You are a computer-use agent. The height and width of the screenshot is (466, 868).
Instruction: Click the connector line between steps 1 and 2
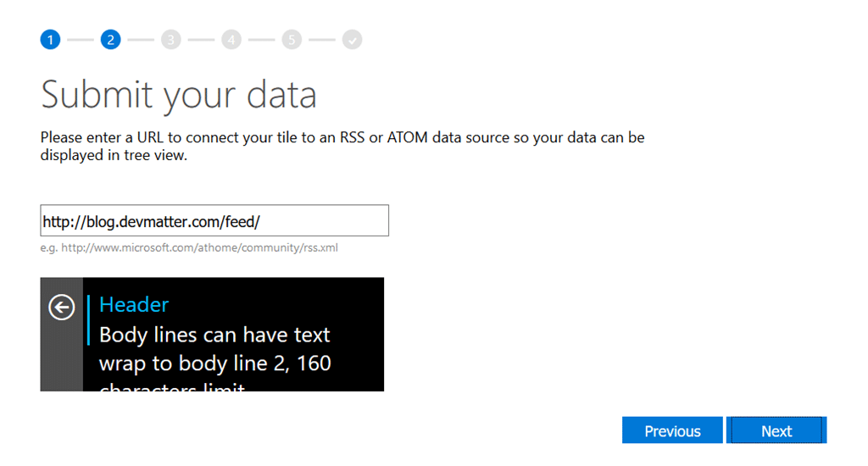(x=81, y=40)
